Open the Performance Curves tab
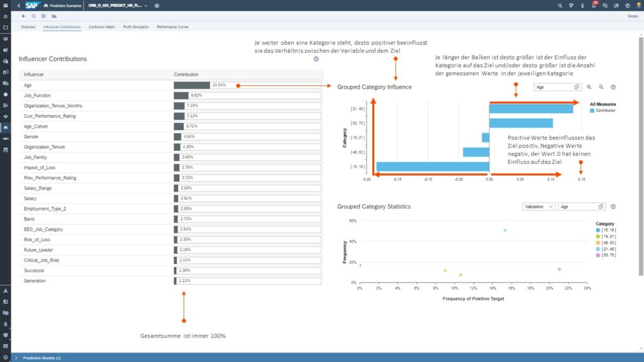644x362 pixels. (x=172, y=27)
